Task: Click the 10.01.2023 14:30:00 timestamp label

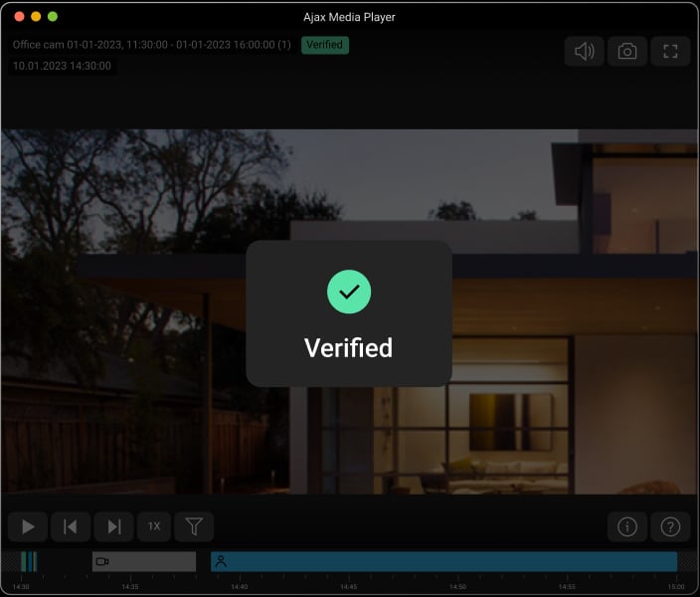Action: point(63,67)
